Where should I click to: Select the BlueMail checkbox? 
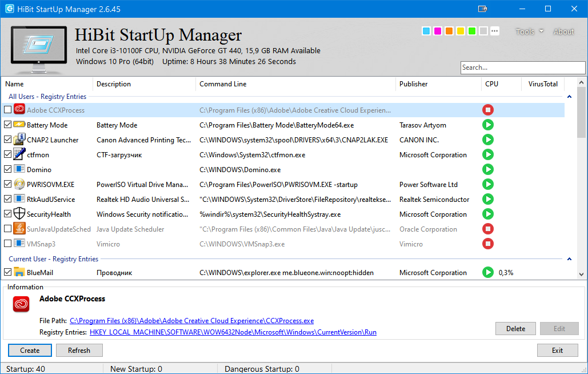(7, 272)
